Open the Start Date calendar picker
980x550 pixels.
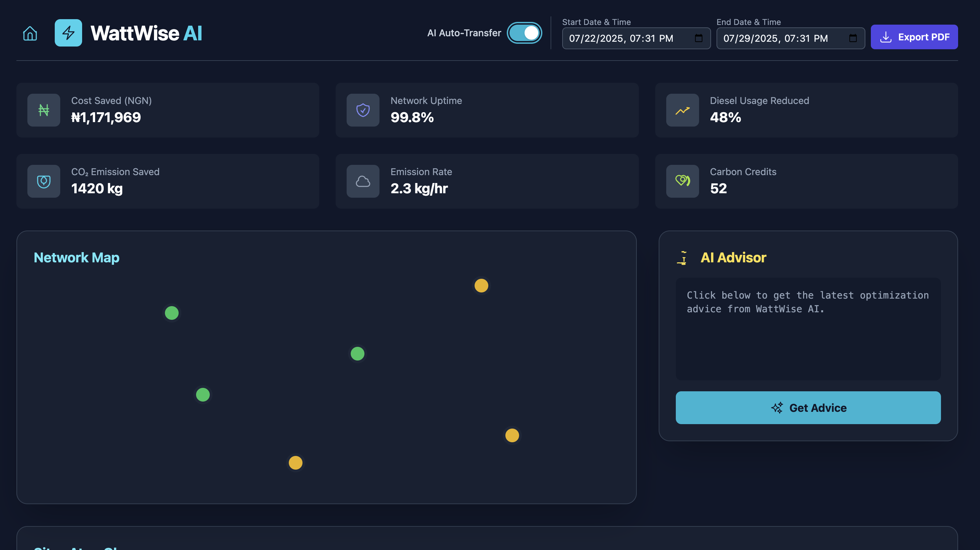click(698, 38)
